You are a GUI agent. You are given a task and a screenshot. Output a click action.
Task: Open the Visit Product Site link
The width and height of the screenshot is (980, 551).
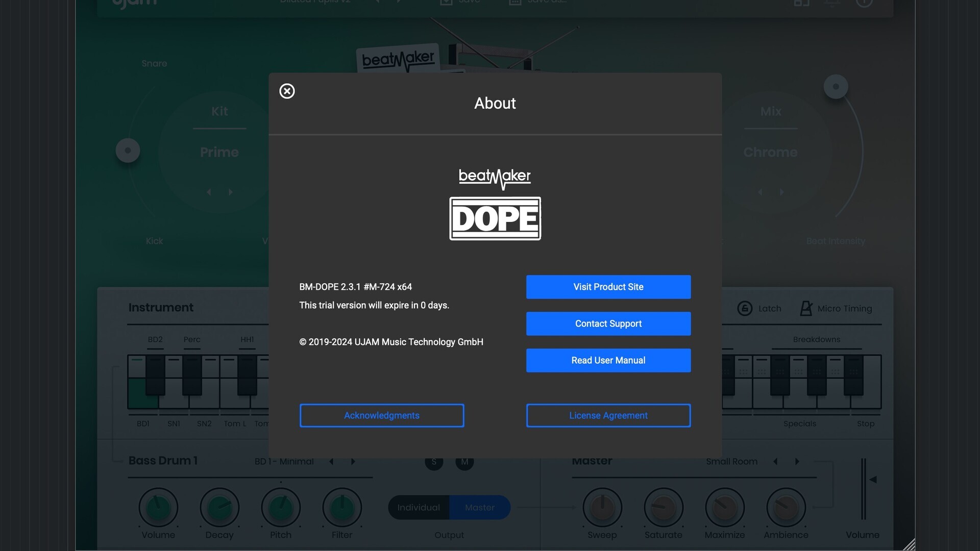point(608,287)
